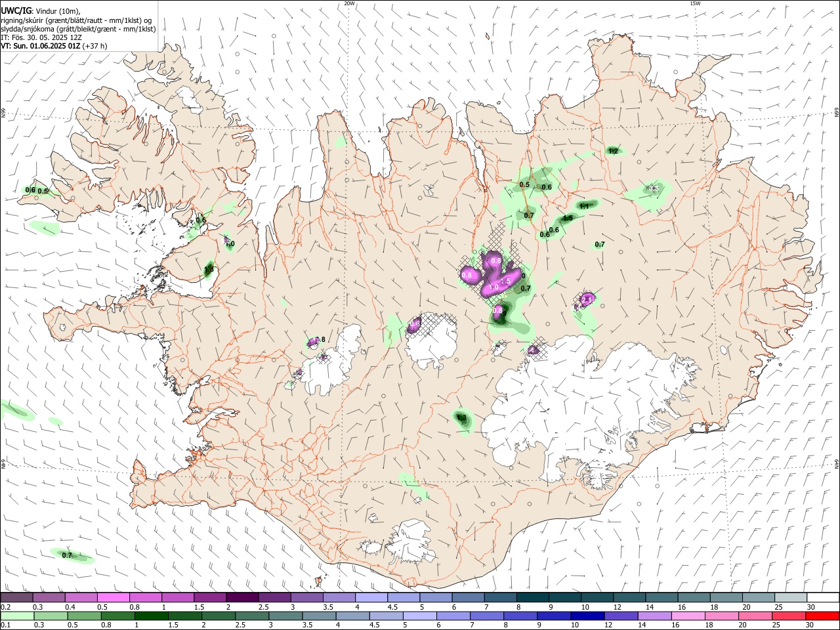This screenshot has height=630, width=840.
Task: Select the pale grey 25 swatch, upper scale
Action: click(x=789, y=598)
